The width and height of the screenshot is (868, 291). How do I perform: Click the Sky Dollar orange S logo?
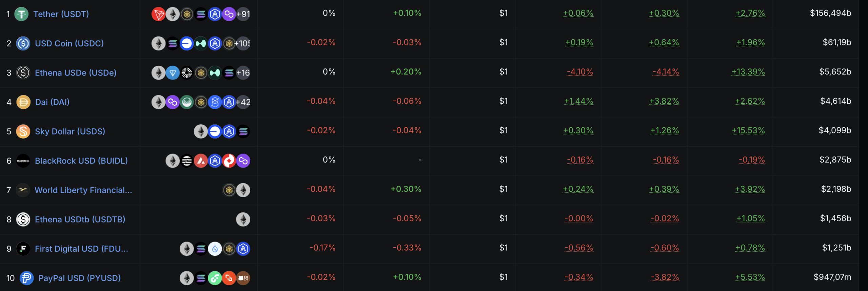point(23,131)
